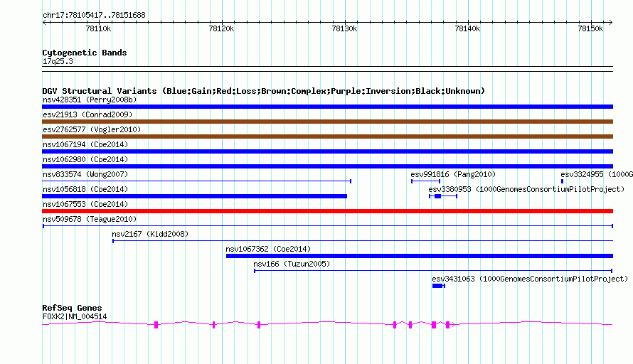633x364 pixels.
Task: Open esv3431063 1000Genomes label
Action: (530, 279)
